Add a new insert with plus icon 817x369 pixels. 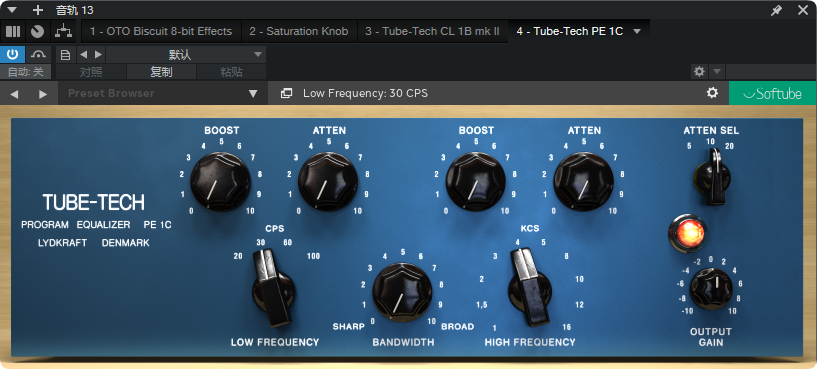coord(38,10)
